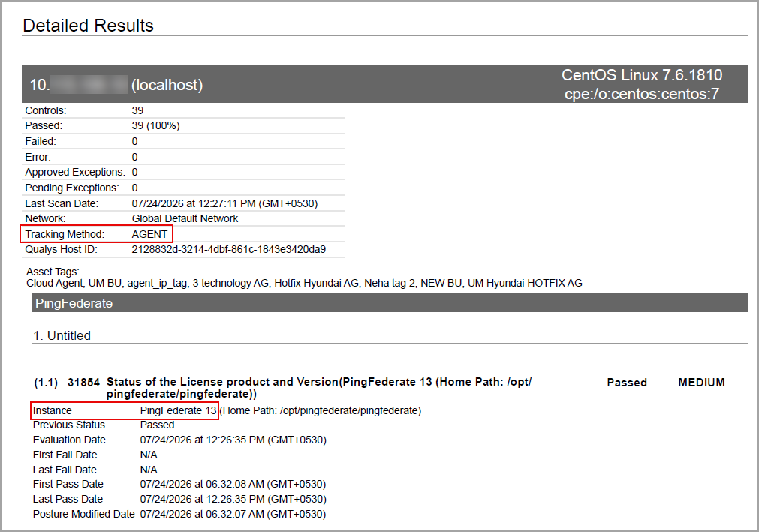Viewport: 759px width, 532px height.
Task: Select the Last Pass Date value
Action: click(233, 499)
